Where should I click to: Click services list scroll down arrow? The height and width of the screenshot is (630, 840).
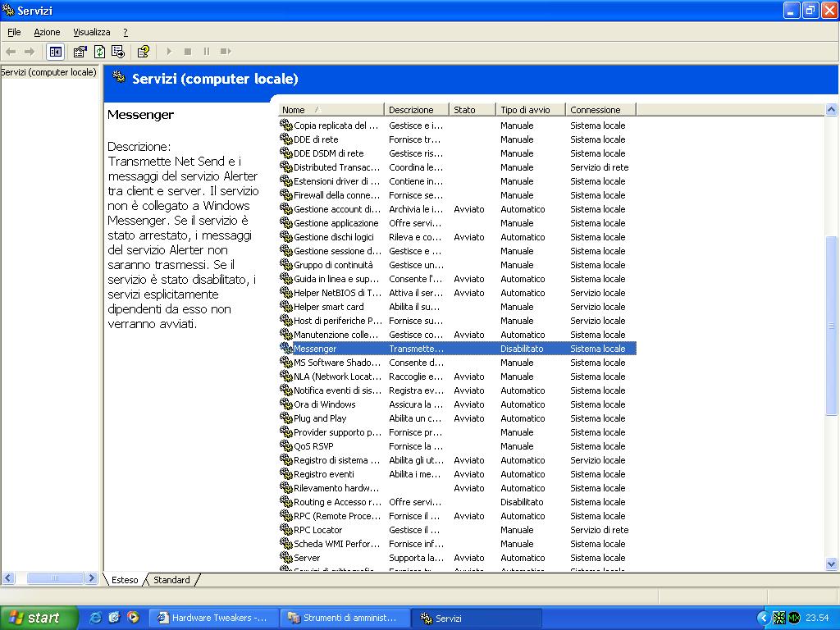pos(831,564)
